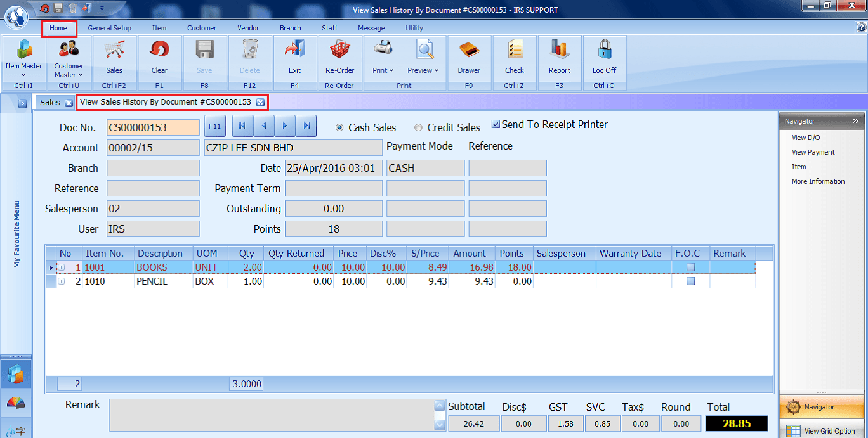Sort grid by Description column header
The width and height of the screenshot is (868, 438).
click(x=164, y=254)
